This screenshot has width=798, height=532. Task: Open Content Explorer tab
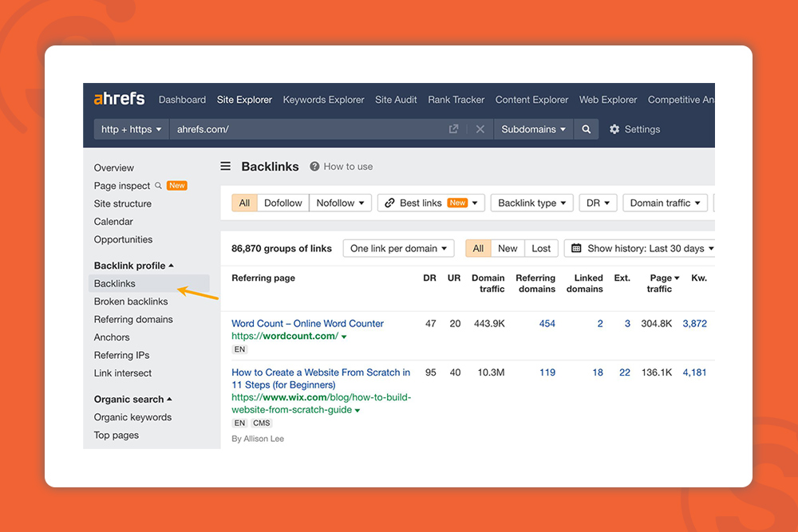coord(531,100)
